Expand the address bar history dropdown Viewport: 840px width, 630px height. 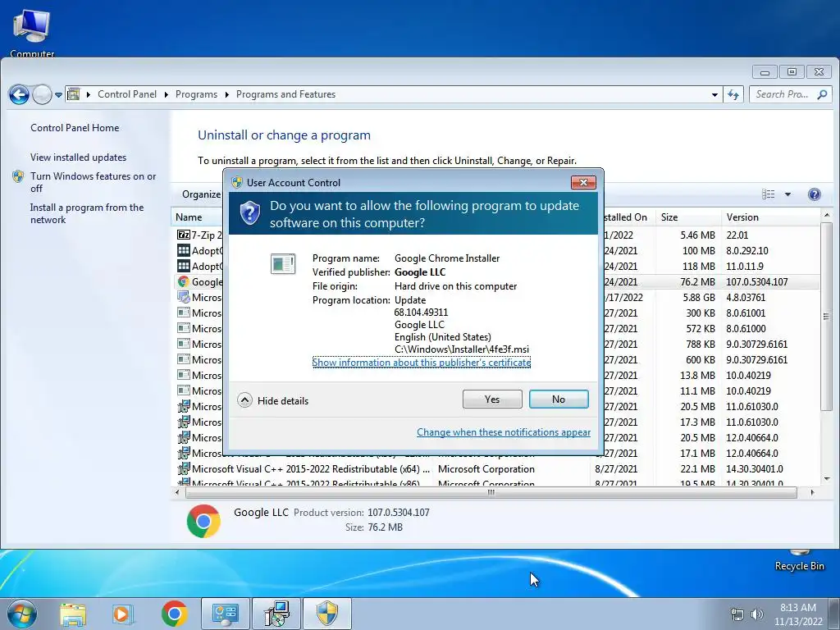tap(714, 95)
